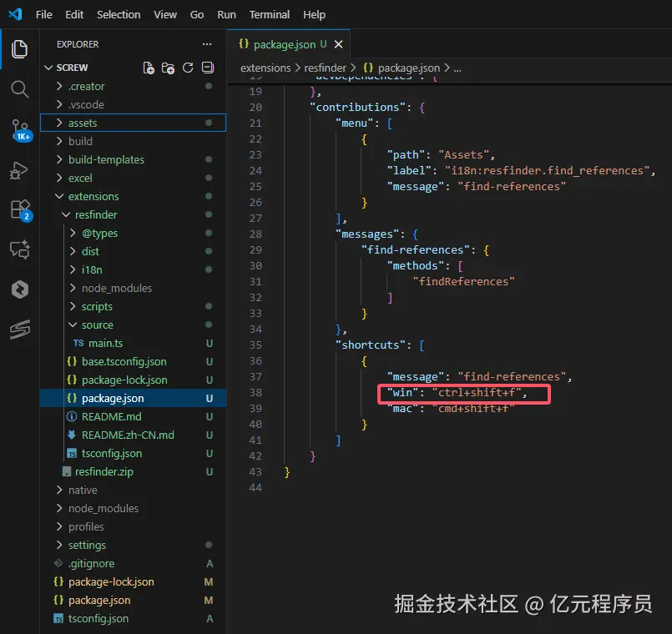Click New Folder icon in Explorer header
The image size is (672, 634).
click(x=168, y=68)
